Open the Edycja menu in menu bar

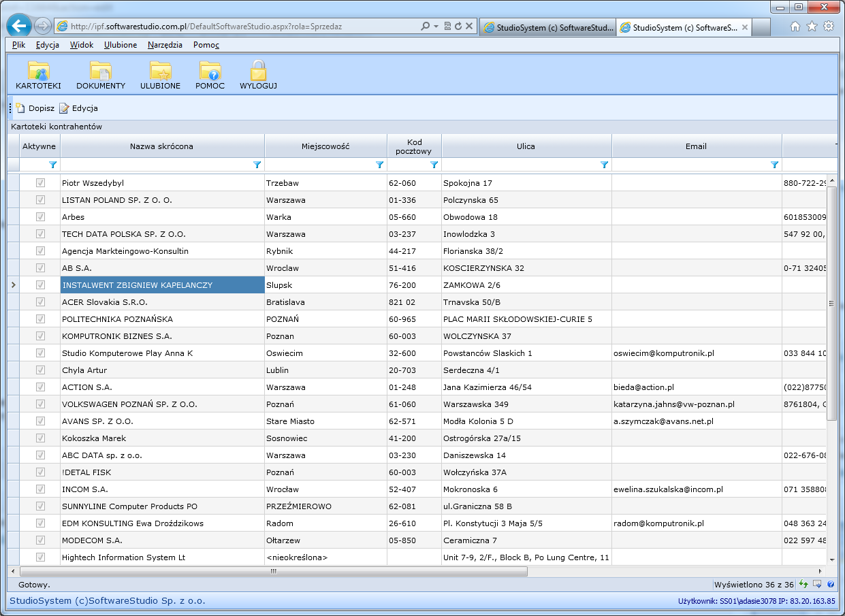tap(48, 45)
